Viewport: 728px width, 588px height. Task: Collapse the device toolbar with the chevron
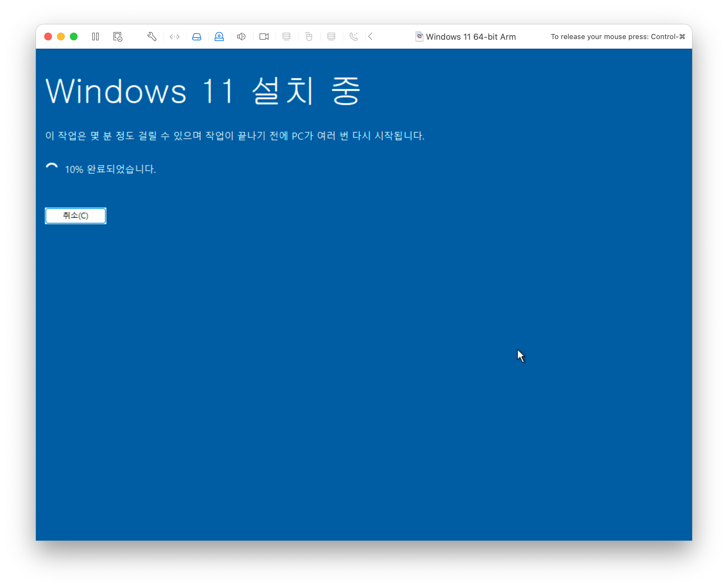click(x=370, y=37)
